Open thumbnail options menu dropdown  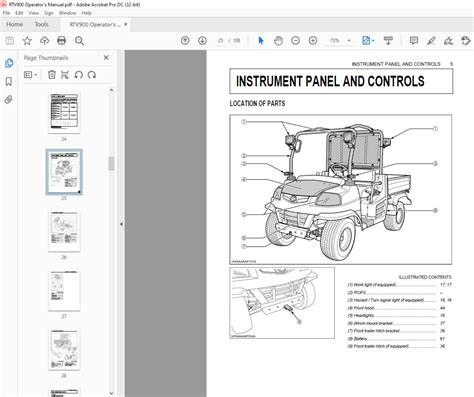(x=31, y=75)
